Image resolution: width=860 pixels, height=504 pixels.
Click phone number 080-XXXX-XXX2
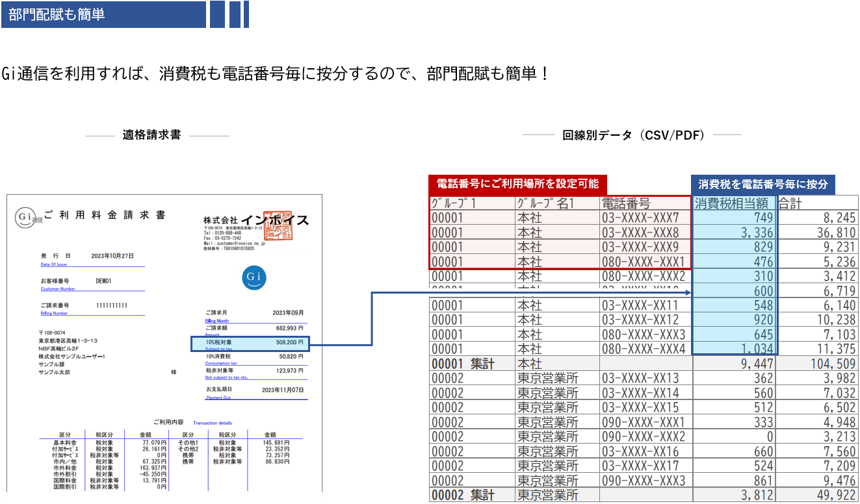click(644, 277)
